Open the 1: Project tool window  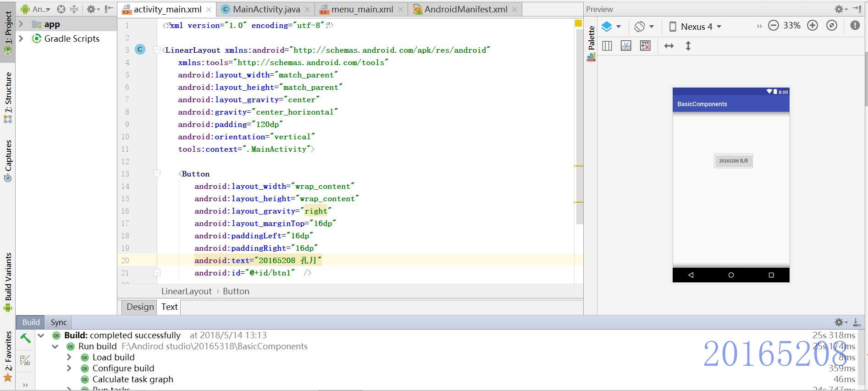click(x=8, y=33)
